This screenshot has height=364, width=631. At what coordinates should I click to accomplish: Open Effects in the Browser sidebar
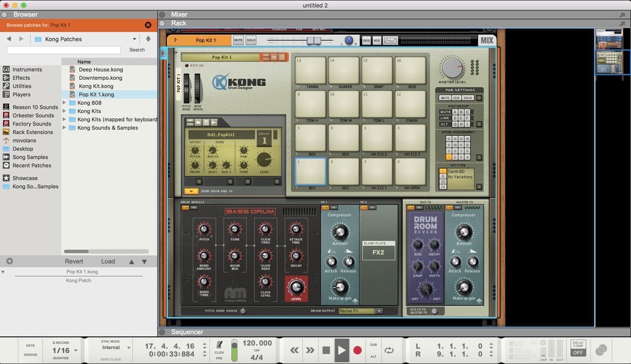(21, 78)
